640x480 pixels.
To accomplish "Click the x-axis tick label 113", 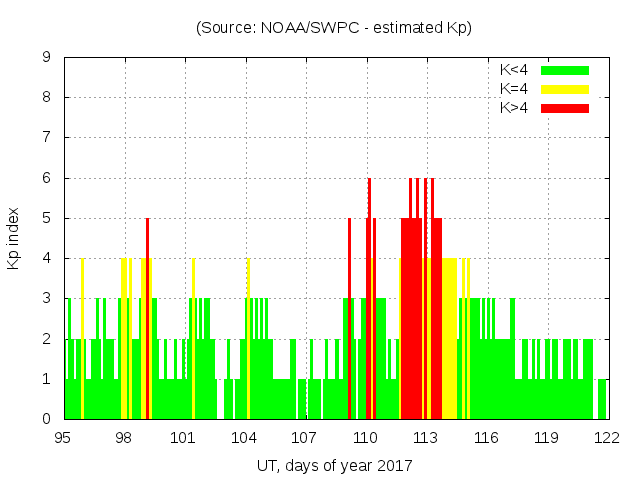I will [425, 438].
